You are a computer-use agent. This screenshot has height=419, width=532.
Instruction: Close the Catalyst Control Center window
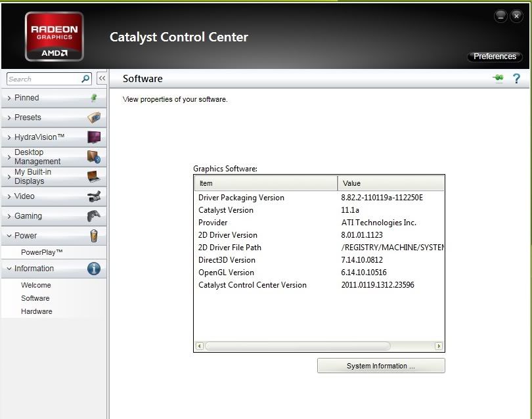[516, 16]
